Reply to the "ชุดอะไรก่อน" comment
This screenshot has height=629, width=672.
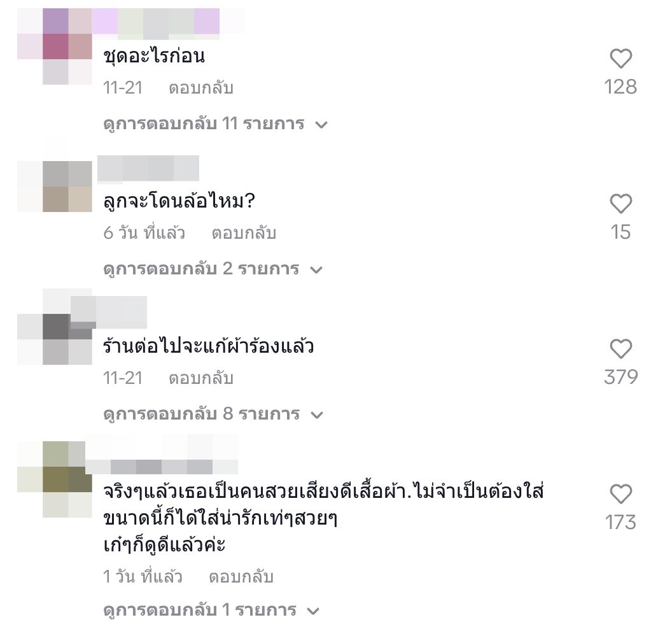point(201,88)
